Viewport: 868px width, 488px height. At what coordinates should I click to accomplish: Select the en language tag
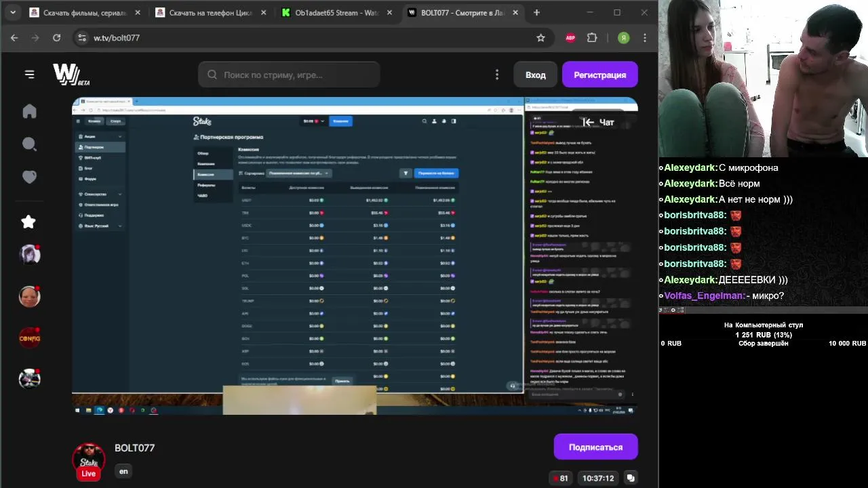click(123, 471)
